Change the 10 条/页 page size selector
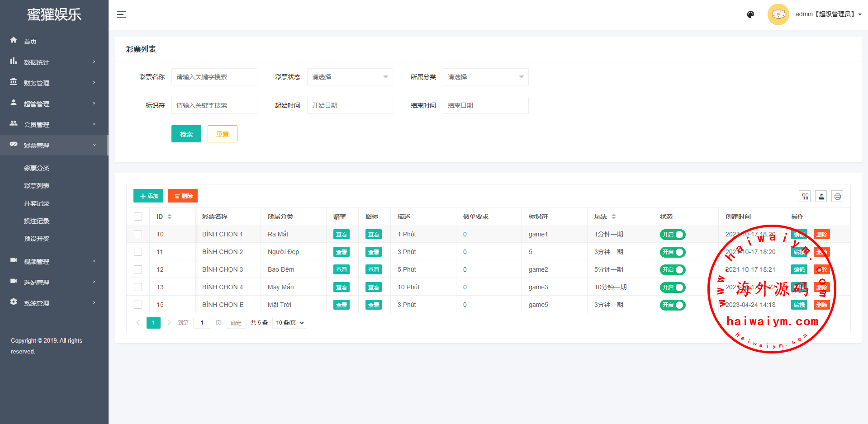The height and width of the screenshot is (424, 868). point(289,323)
